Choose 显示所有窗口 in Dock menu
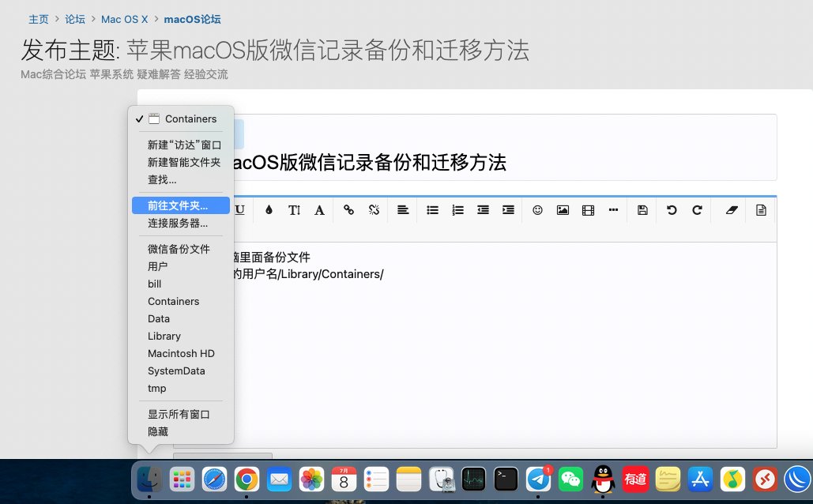The height and width of the screenshot is (504, 813). [181, 414]
